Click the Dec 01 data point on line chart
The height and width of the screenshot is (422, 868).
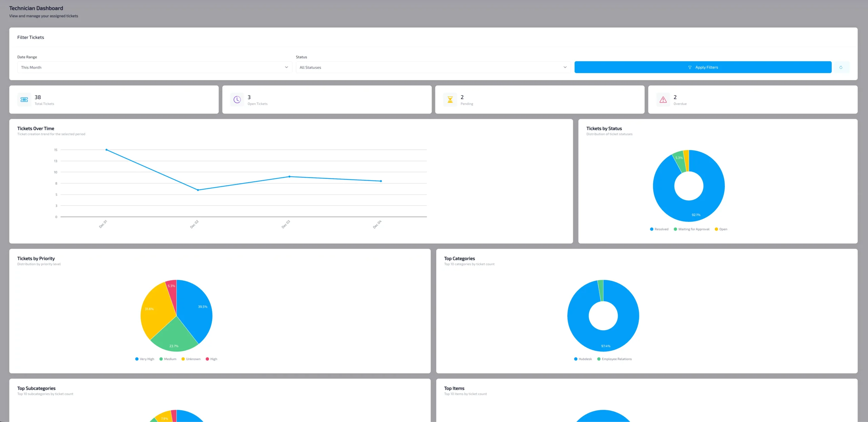(106, 150)
